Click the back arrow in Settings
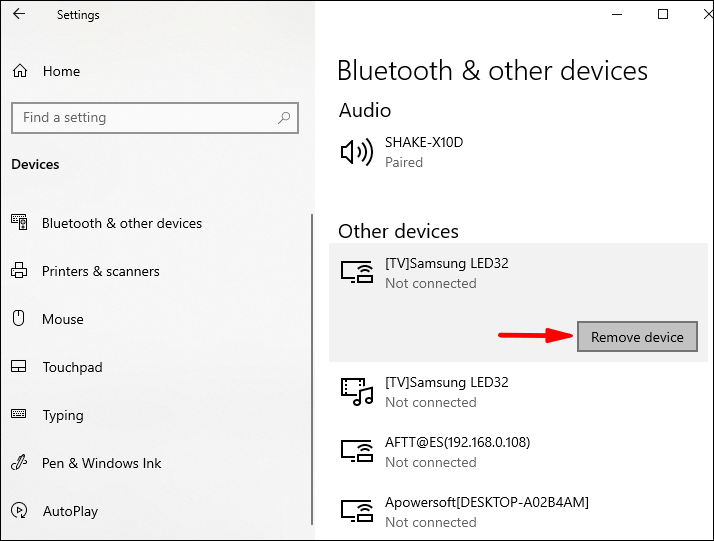 (x=19, y=15)
